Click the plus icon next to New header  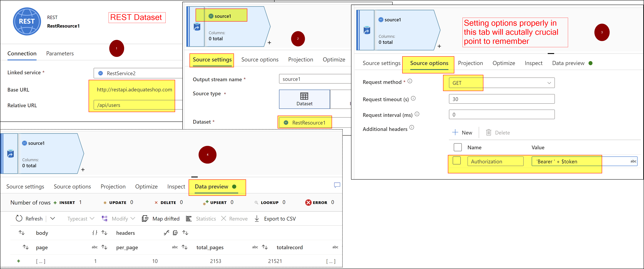tap(455, 132)
